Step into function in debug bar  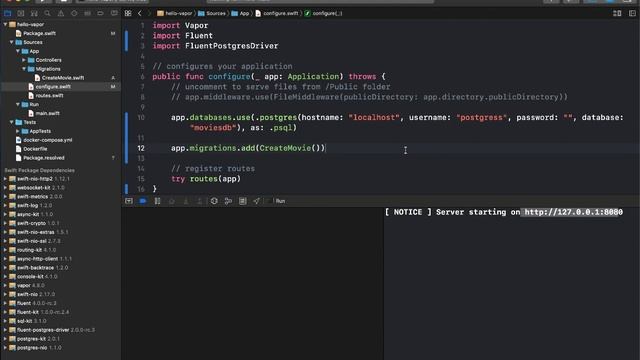point(186,201)
